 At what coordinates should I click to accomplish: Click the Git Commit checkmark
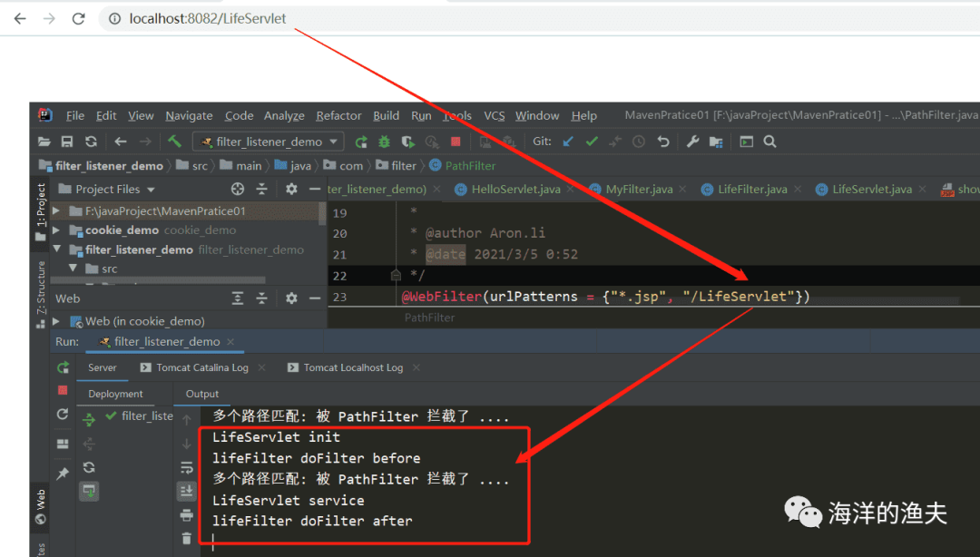592,142
